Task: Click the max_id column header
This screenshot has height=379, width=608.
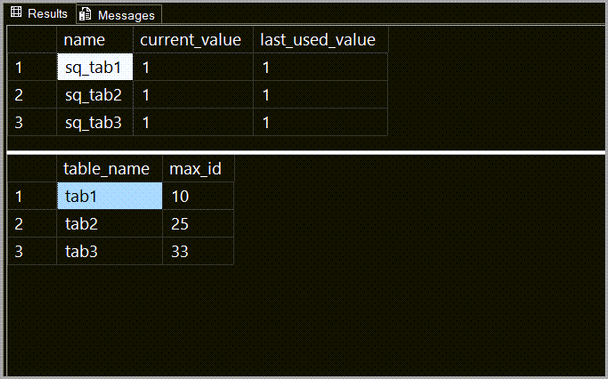Action: click(x=198, y=168)
